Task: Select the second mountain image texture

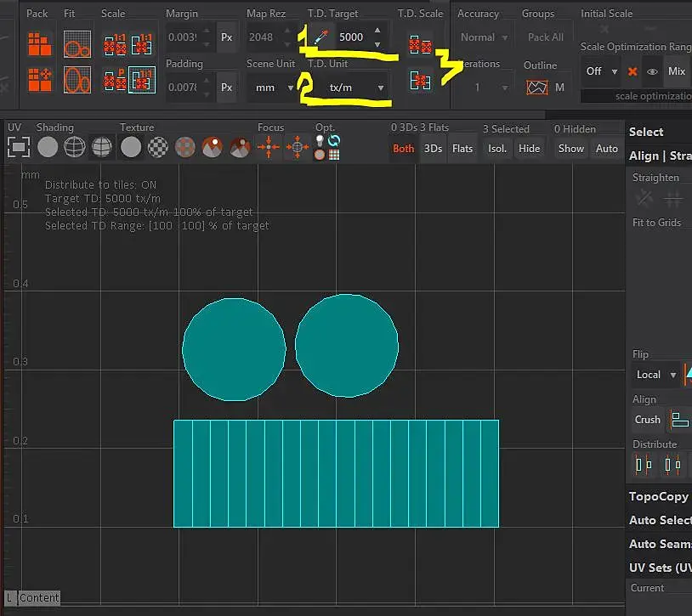Action: pos(240,147)
